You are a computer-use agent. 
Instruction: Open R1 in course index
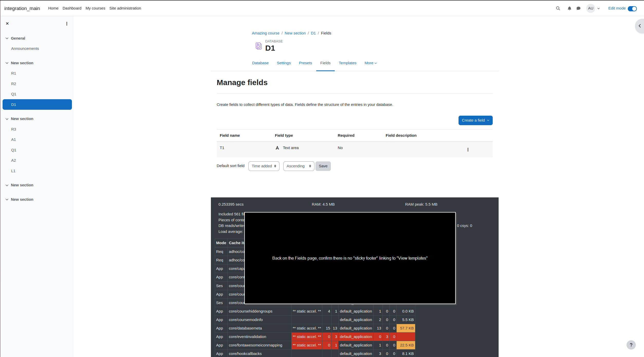pyautogui.click(x=14, y=73)
